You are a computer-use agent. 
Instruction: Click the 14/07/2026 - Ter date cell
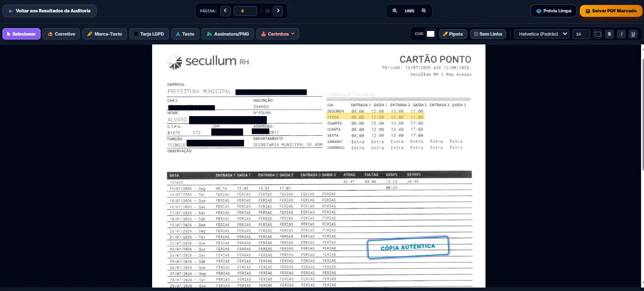pyautogui.click(x=187, y=194)
